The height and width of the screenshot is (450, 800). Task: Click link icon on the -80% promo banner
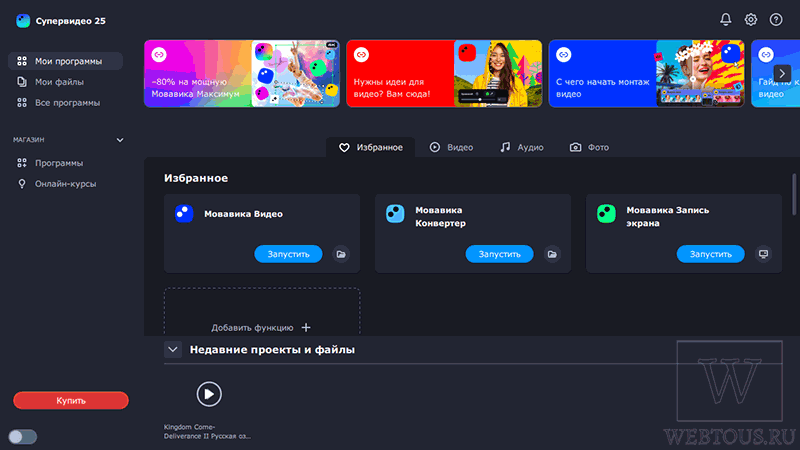(159, 55)
